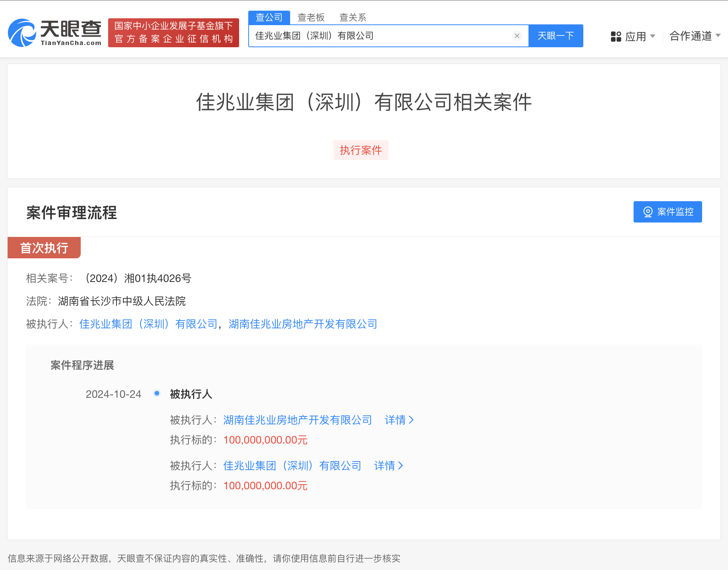The width and height of the screenshot is (728, 570).
Task: Switch to the 查关系 tab
Action: tap(353, 18)
